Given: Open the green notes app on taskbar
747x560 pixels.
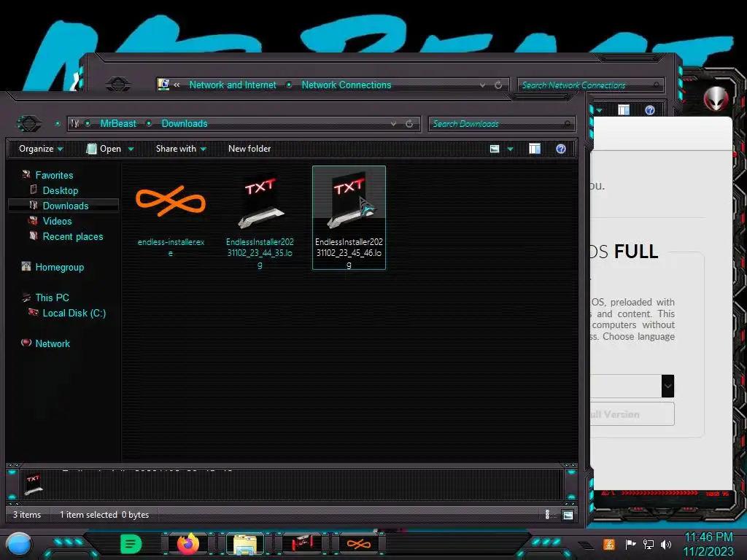Looking at the screenshot, I should click(x=131, y=544).
